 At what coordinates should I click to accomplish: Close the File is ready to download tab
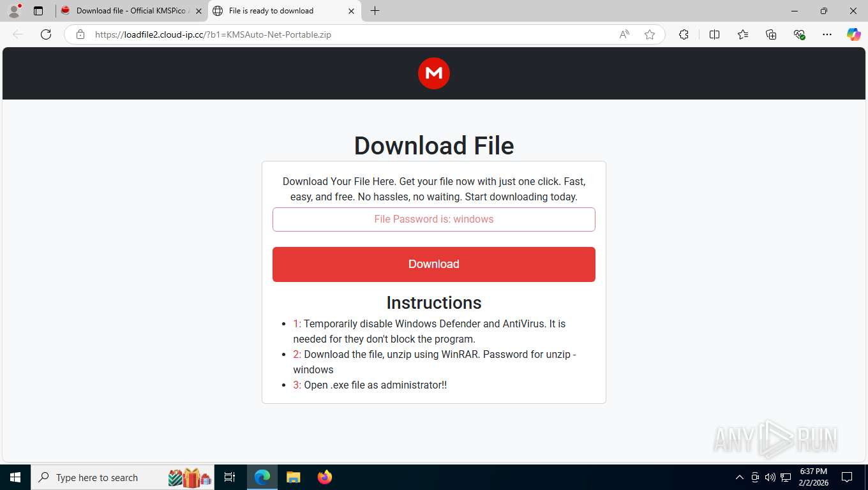click(351, 11)
